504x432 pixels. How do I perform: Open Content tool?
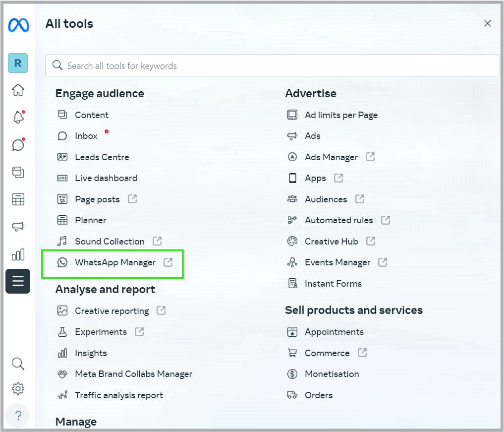[92, 115]
